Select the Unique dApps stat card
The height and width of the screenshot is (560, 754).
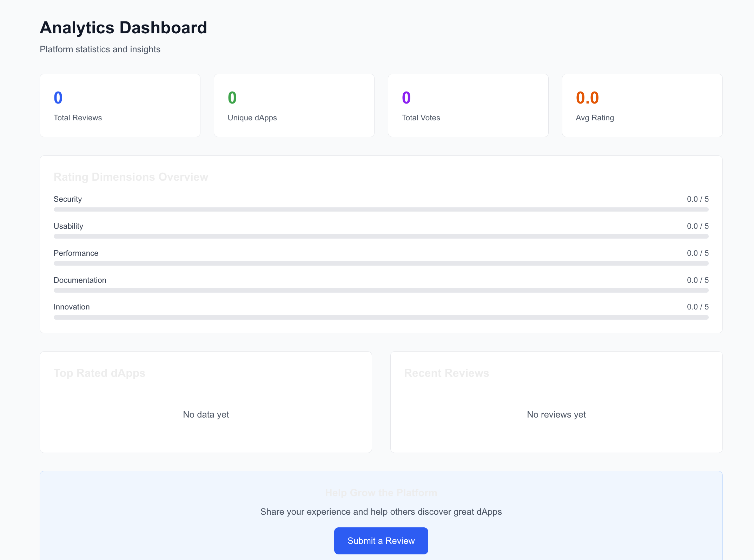294,105
